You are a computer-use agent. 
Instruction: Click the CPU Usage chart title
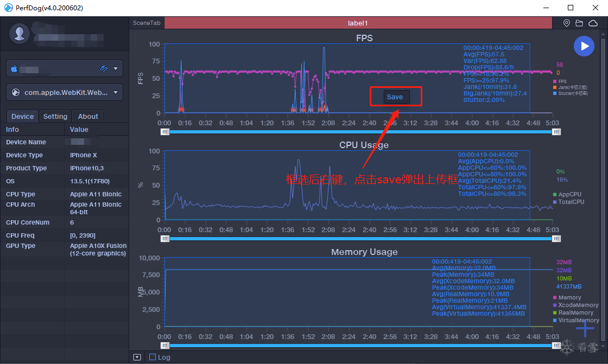(364, 145)
